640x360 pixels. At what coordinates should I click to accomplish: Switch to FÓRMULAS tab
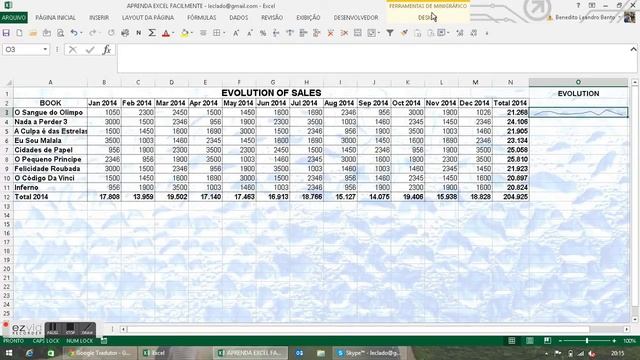[202, 18]
